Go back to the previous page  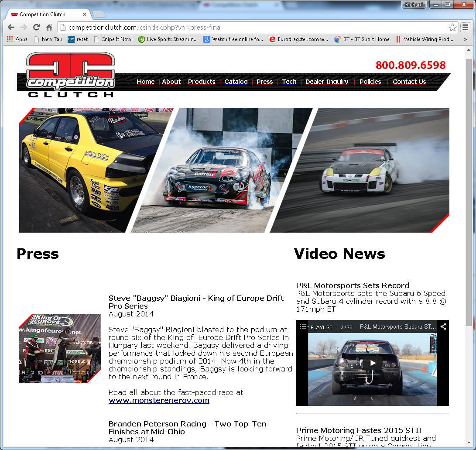click(x=11, y=27)
